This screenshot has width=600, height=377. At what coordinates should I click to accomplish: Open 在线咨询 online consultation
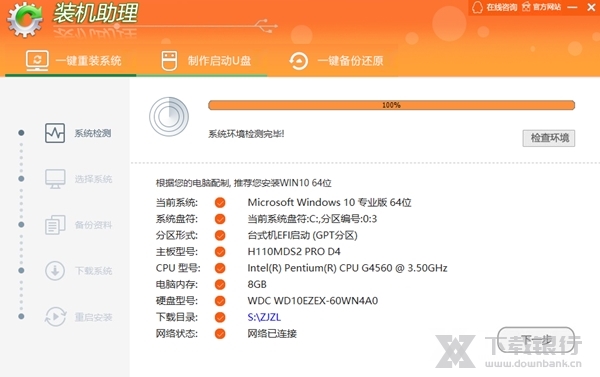click(x=494, y=7)
